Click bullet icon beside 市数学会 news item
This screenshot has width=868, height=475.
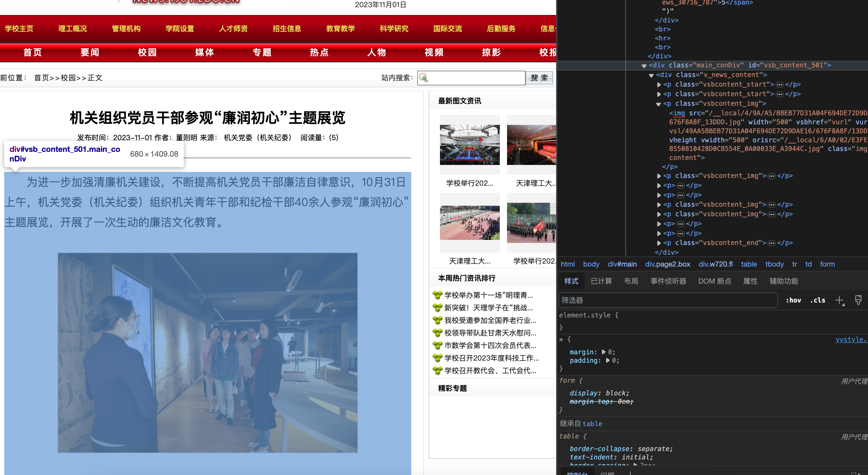pos(437,346)
